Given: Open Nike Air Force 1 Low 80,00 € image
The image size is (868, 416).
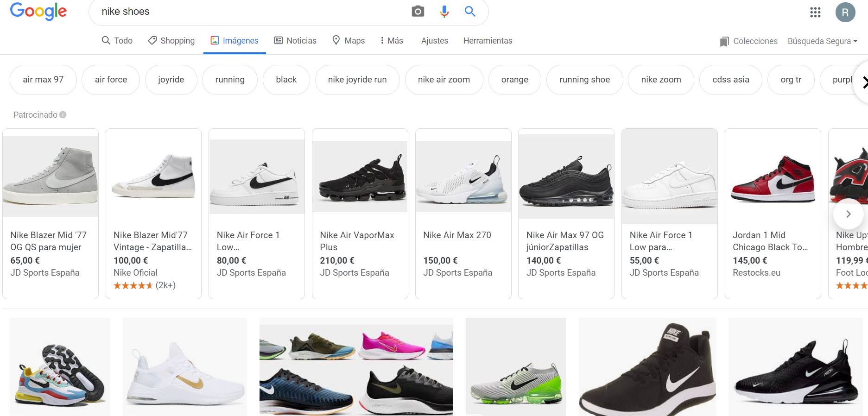Looking at the screenshot, I should click(257, 176).
